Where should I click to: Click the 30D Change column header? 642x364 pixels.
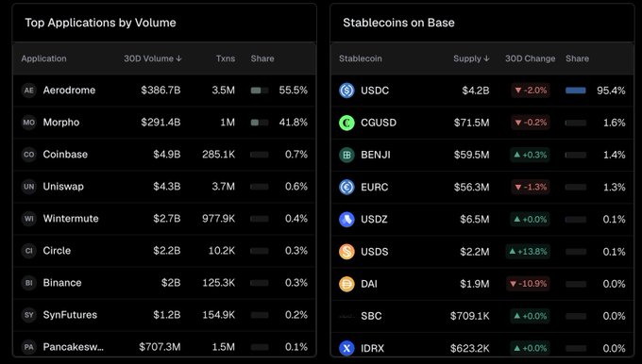click(531, 58)
